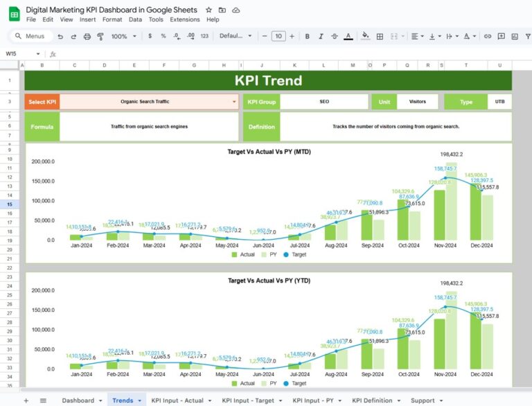
Task: Format as currency with dollar icon
Action: tap(150, 36)
